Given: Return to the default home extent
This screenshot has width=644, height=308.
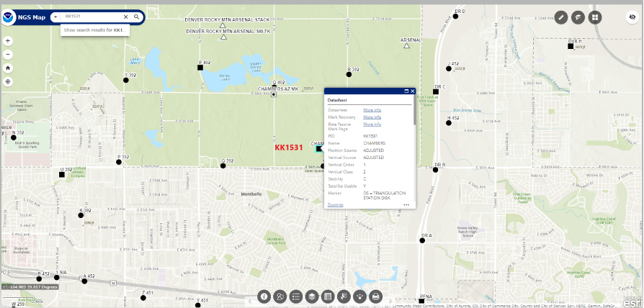Looking at the screenshot, I should point(8,68).
